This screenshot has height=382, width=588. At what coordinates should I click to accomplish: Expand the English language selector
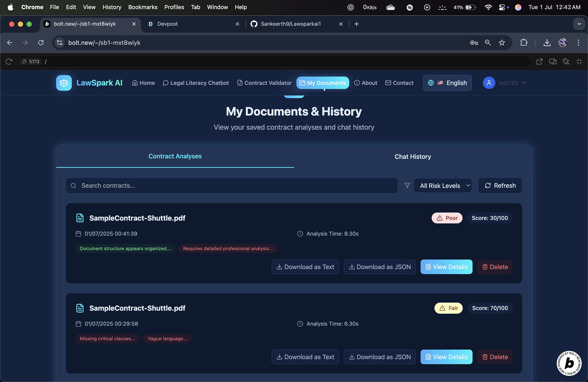click(x=447, y=83)
